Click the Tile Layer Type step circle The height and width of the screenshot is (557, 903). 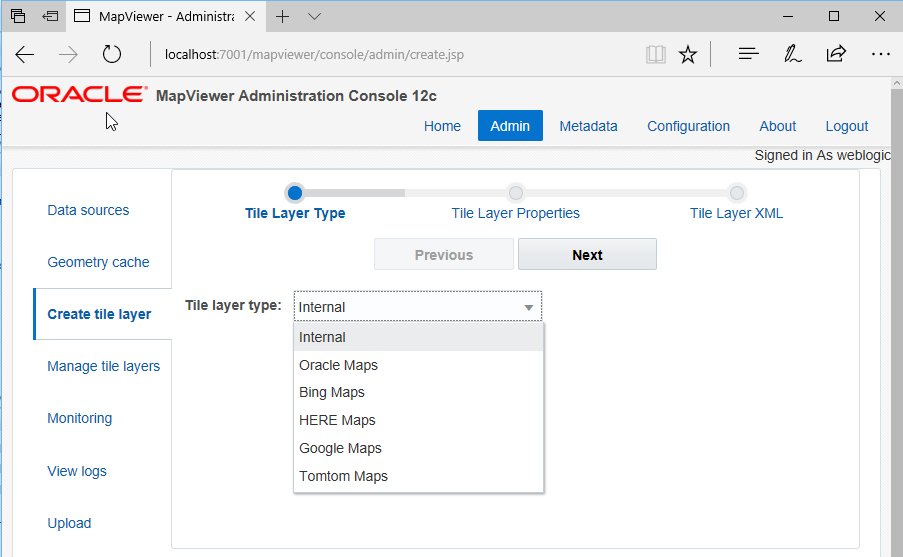tap(295, 192)
